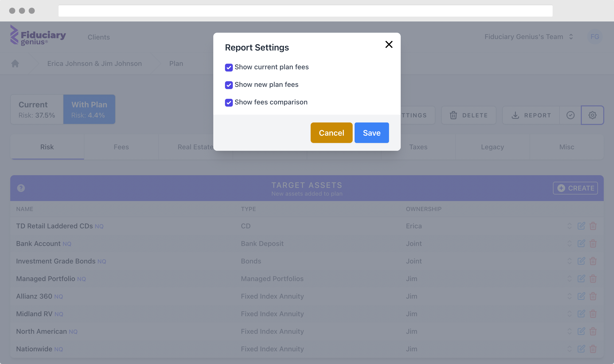Click the NAME column header

(25, 209)
